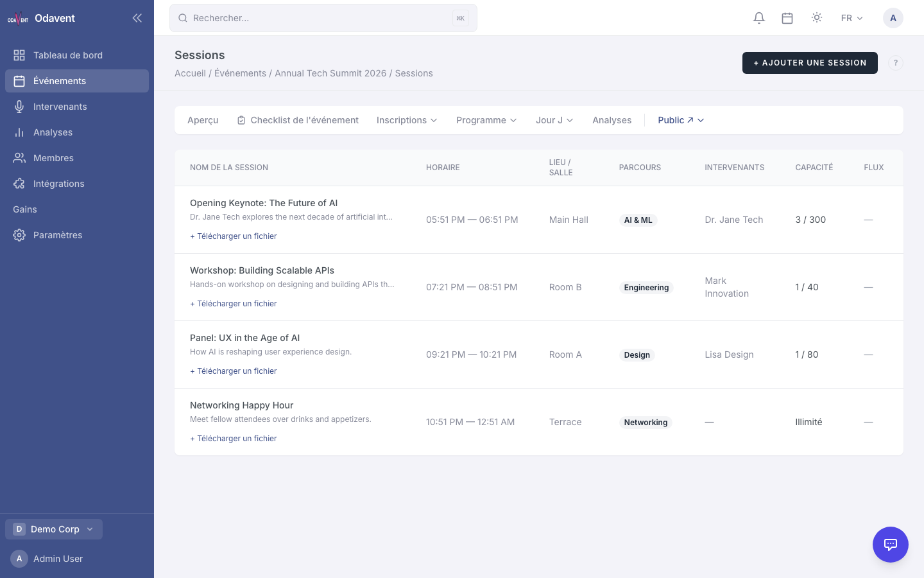Upload file for Workshop Building Scalable APIs
The height and width of the screenshot is (578, 924).
[234, 304]
